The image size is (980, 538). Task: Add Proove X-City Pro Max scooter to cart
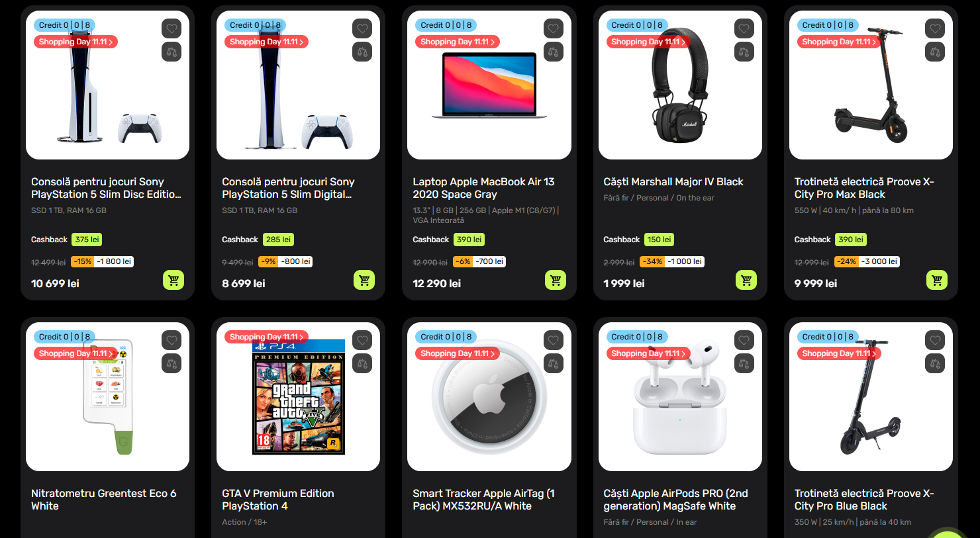coord(937,280)
